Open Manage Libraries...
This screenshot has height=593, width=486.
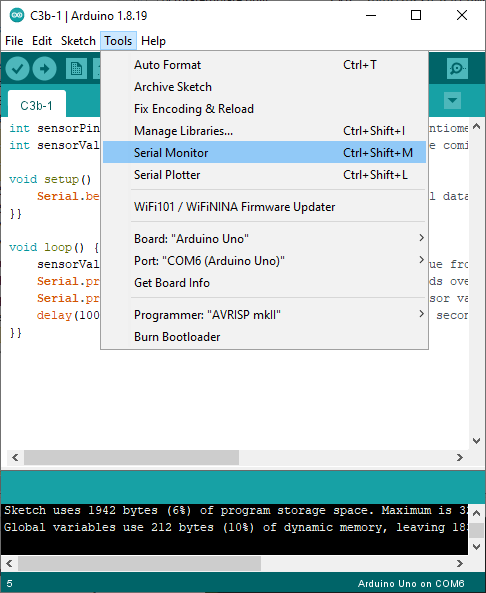(264, 131)
